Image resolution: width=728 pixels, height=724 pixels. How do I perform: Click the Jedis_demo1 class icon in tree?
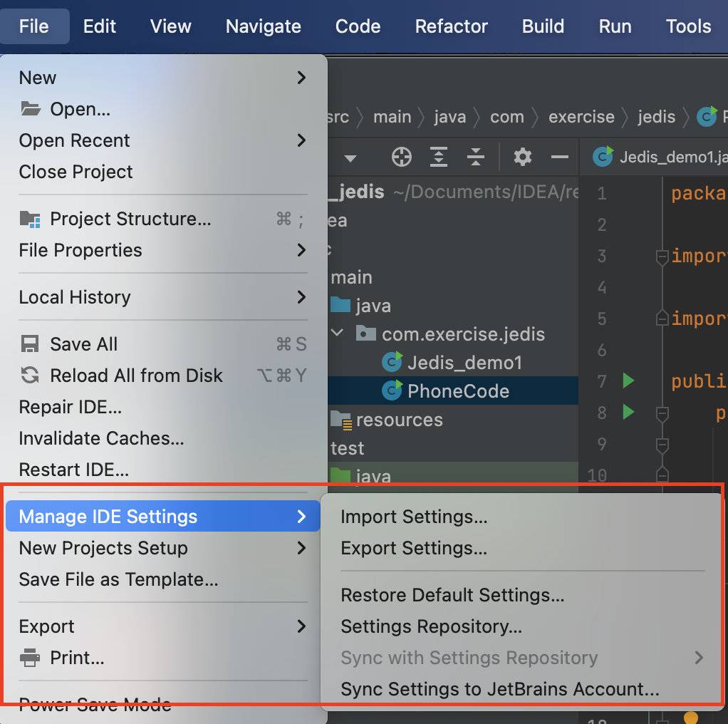(x=392, y=362)
